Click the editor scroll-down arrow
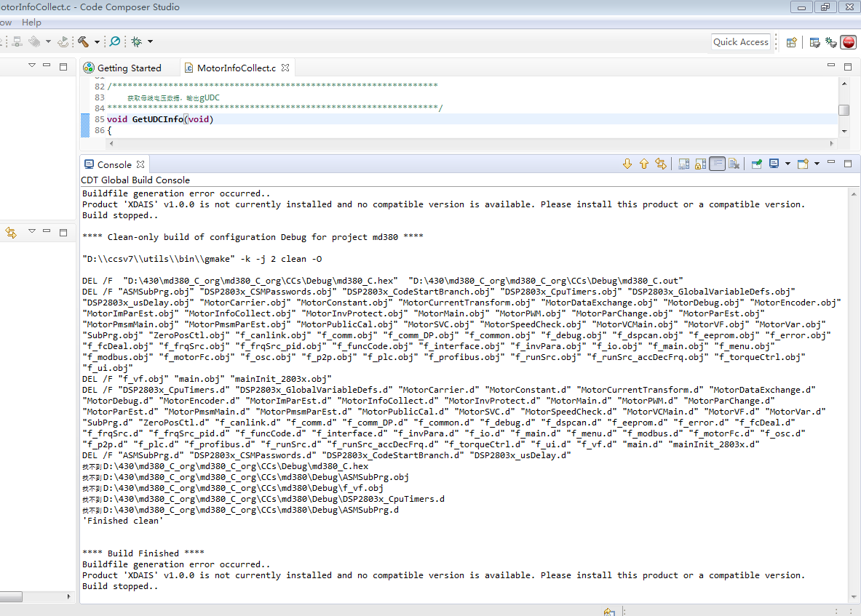 pos(844,132)
